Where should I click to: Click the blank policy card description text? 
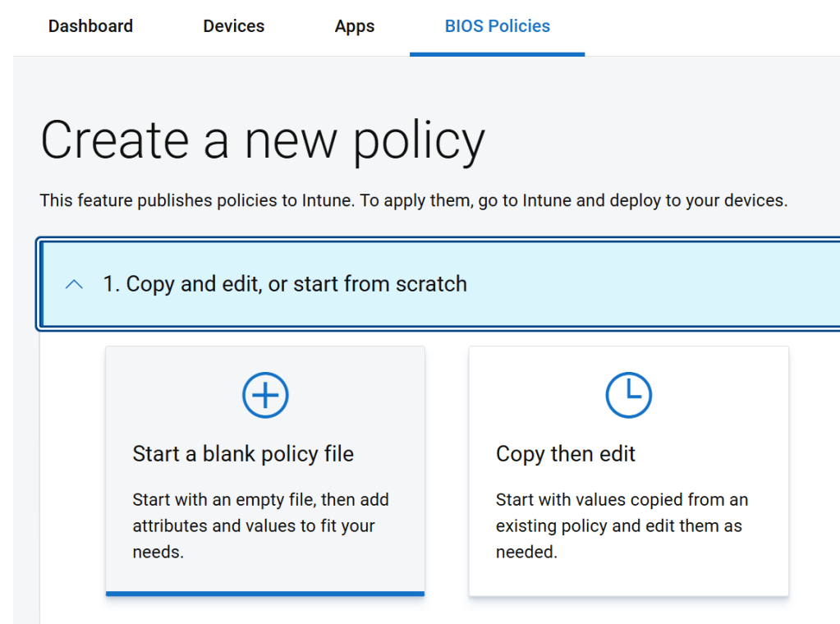(x=260, y=525)
